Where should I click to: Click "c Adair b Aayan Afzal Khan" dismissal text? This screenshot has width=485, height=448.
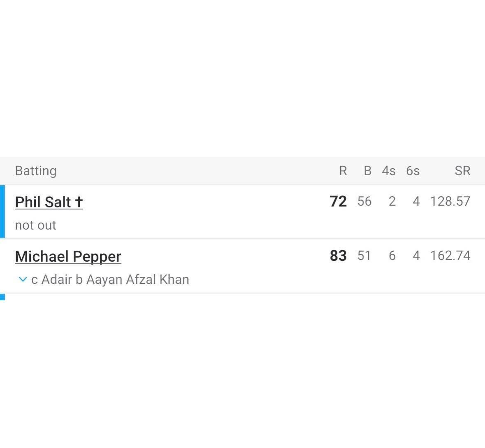point(110,279)
